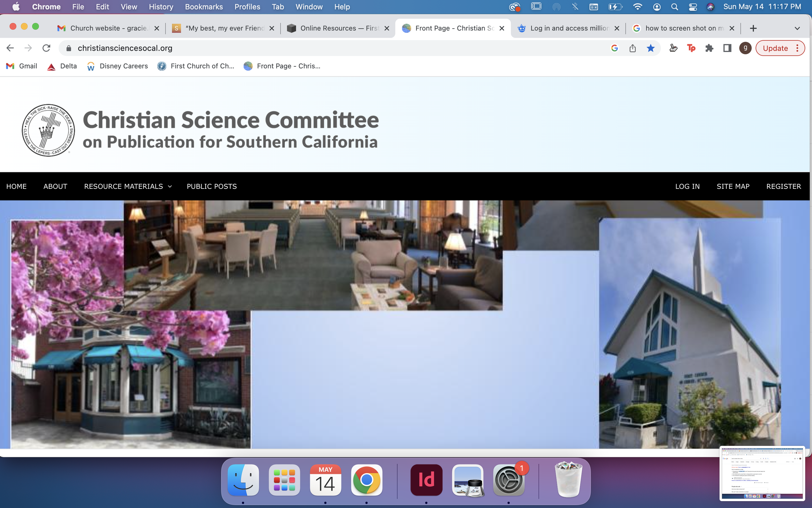This screenshot has height=508, width=812.
Task: Open Chrome three-dot menu beside Update
Action: [797, 48]
